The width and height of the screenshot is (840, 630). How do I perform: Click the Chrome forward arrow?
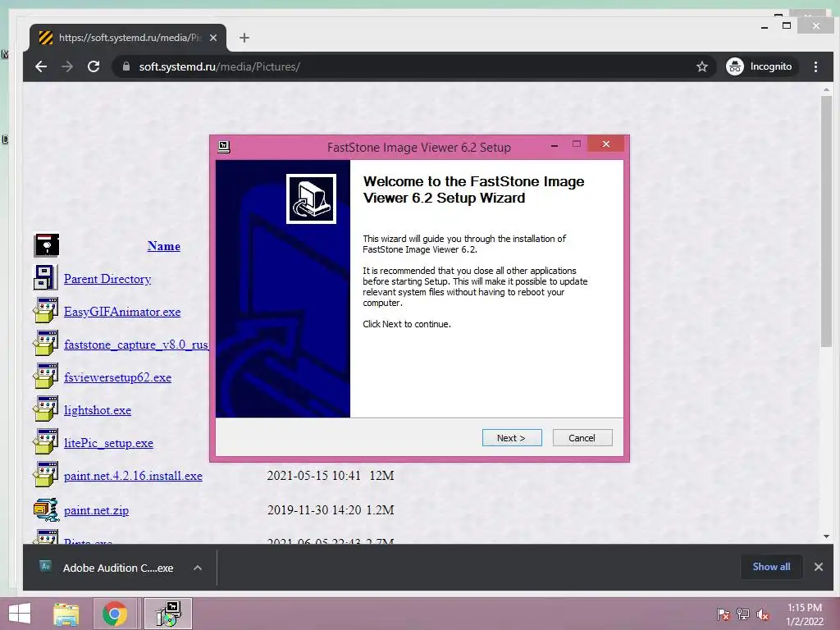click(x=67, y=66)
